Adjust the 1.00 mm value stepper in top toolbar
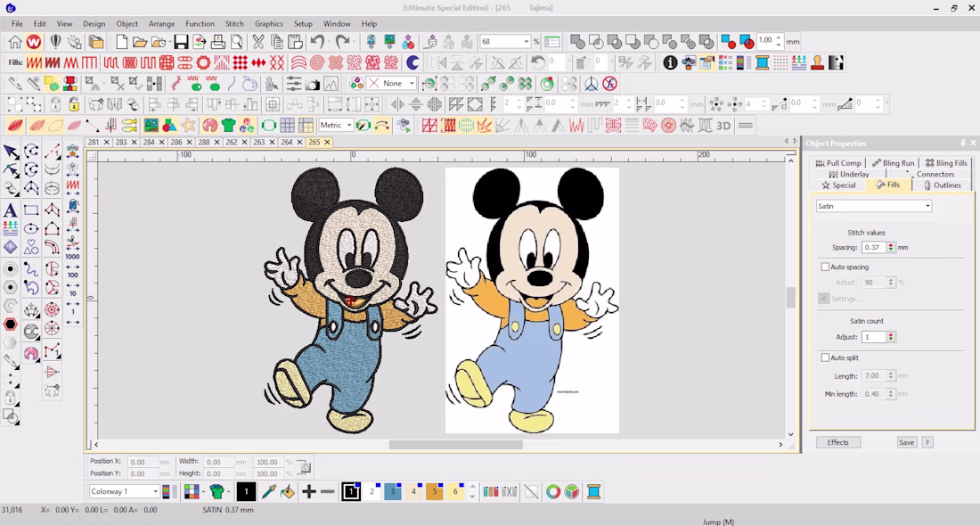Image resolution: width=980 pixels, height=526 pixels. (778, 41)
